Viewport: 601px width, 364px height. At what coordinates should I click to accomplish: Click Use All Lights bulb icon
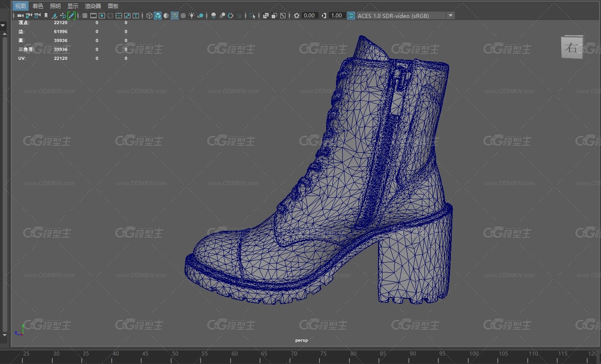click(x=192, y=16)
